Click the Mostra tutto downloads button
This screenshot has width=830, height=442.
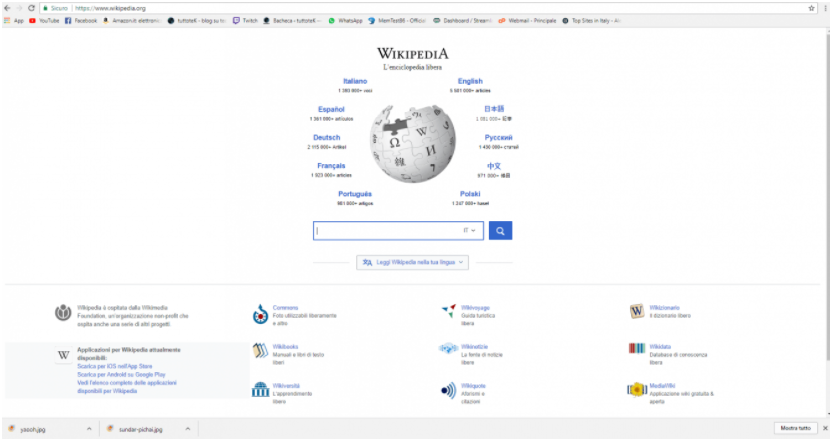[795, 428]
